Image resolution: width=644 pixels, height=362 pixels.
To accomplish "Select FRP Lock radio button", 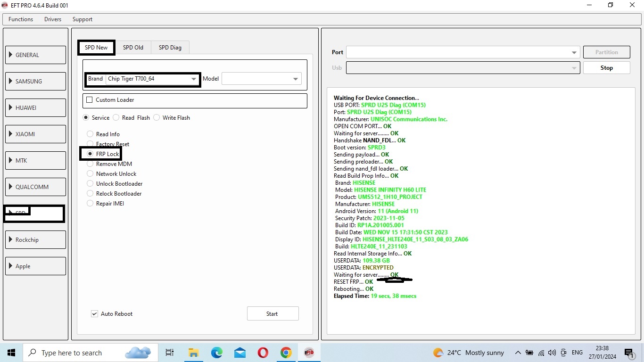I will click(90, 154).
